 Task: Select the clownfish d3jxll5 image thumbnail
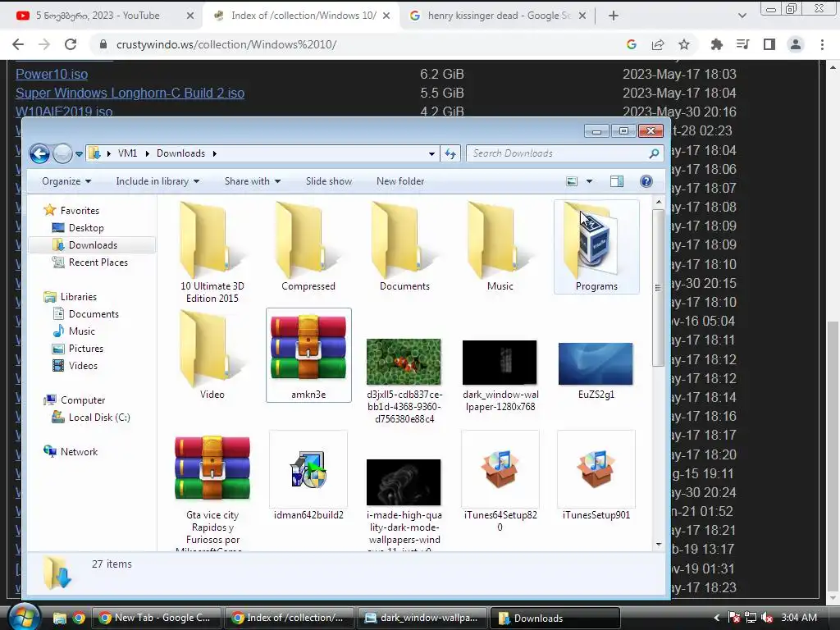click(x=404, y=362)
